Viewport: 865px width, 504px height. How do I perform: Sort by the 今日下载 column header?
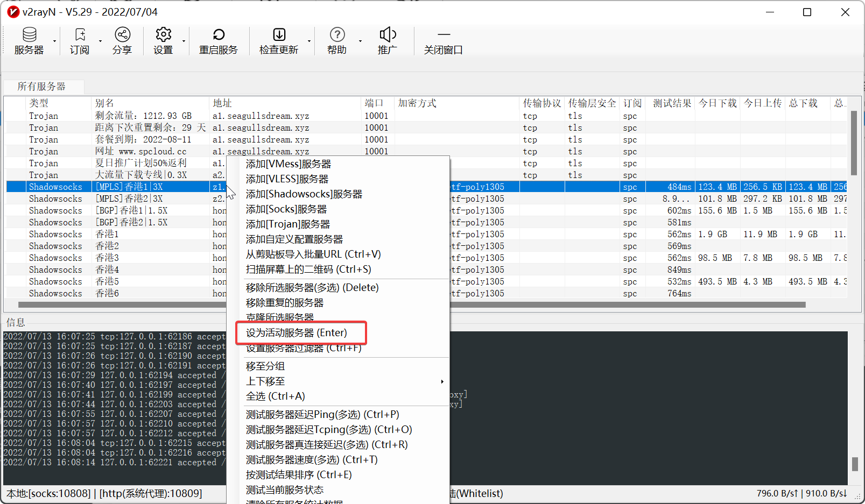[x=718, y=103]
